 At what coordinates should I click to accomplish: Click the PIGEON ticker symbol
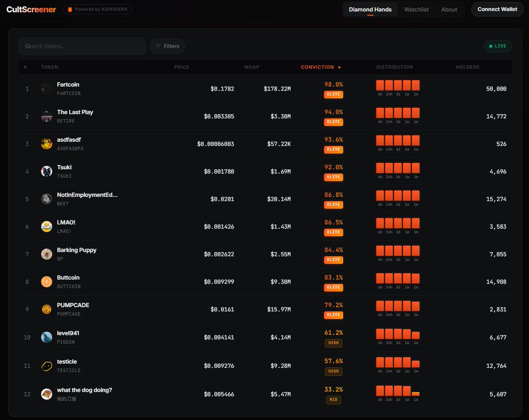tap(66, 342)
